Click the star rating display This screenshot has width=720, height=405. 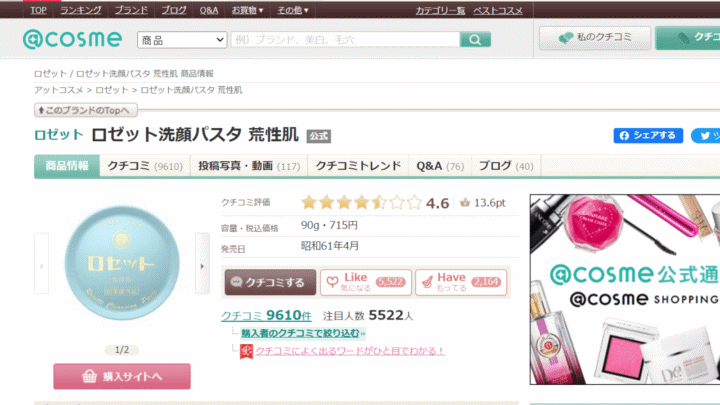click(x=361, y=202)
